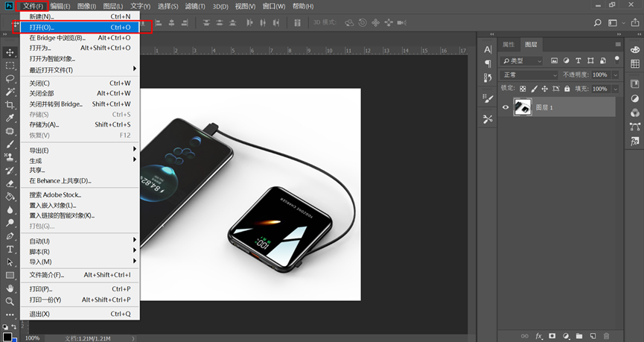Screen dimensions: 644x342
Task: Select the Horizontal Type tool
Action: click(10, 249)
